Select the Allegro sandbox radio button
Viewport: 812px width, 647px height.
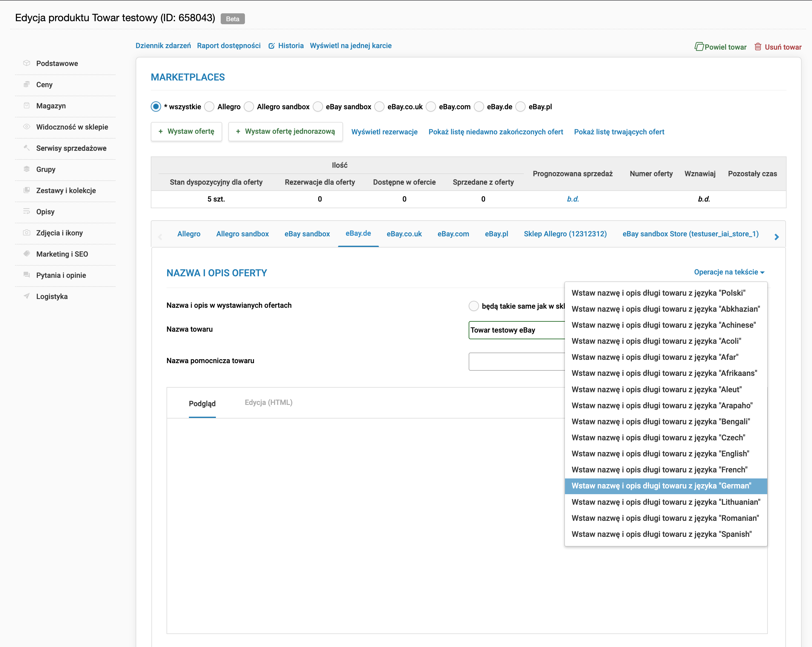tap(249, 107)
